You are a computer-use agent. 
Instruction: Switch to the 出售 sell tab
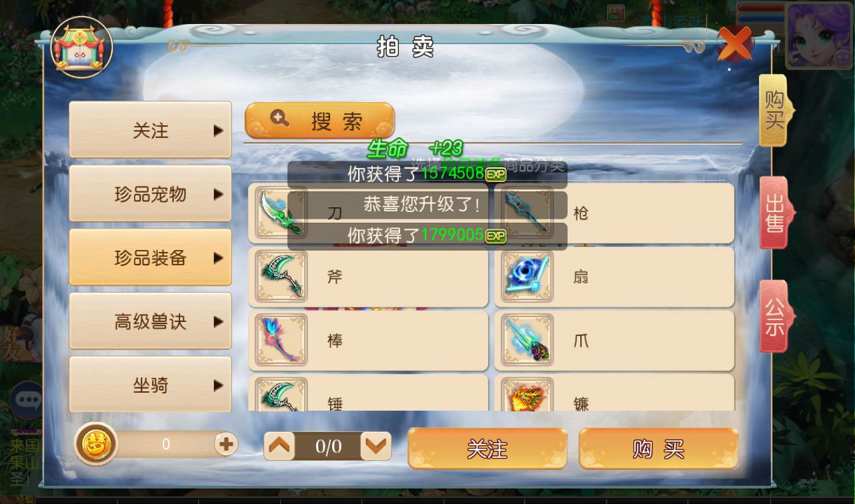tap(776, 213)
